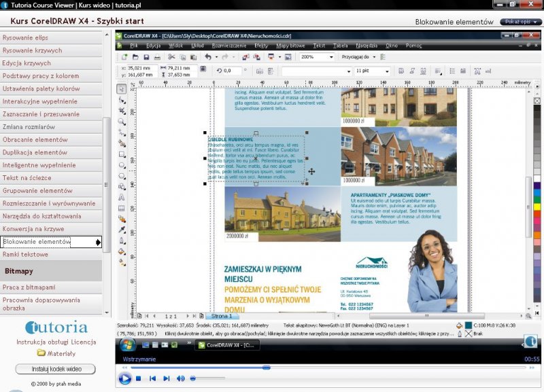The height and width of the screenshot is (392, 544).
Task: Click the Paste toolbar icon
Action: pos(193,57)
